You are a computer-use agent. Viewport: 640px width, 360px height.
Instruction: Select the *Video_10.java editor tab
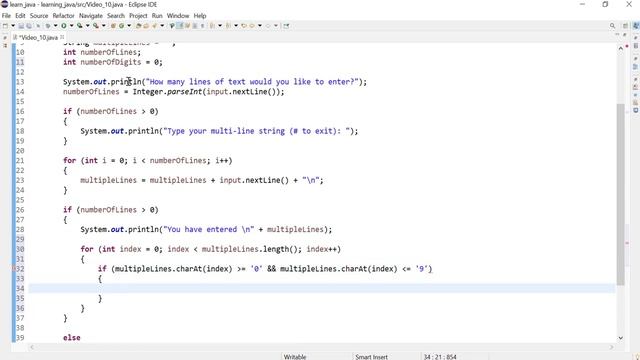38,37
